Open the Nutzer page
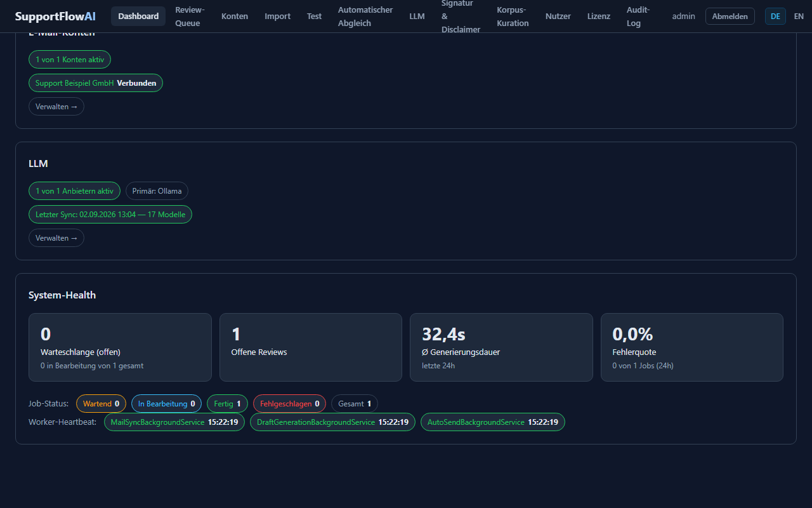This screenshot has width=812, height=508. 558,16
